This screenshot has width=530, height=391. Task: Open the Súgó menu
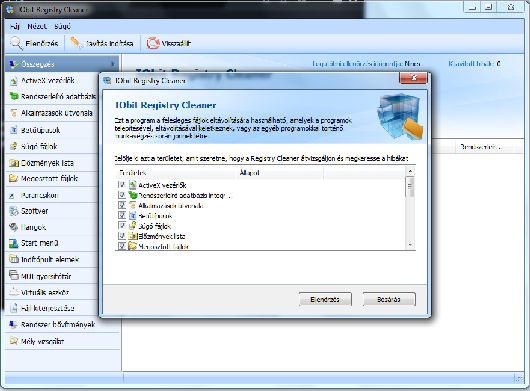point(63,26)
